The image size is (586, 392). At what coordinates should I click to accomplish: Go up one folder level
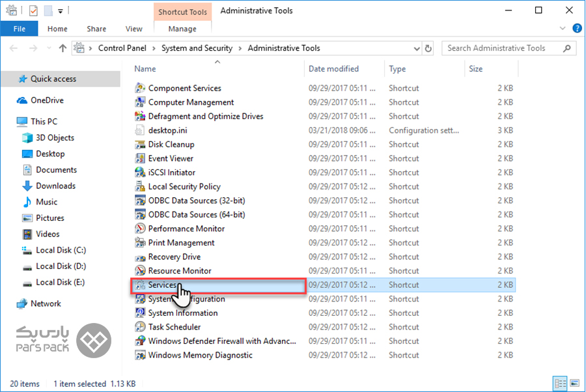click(63, 48)
